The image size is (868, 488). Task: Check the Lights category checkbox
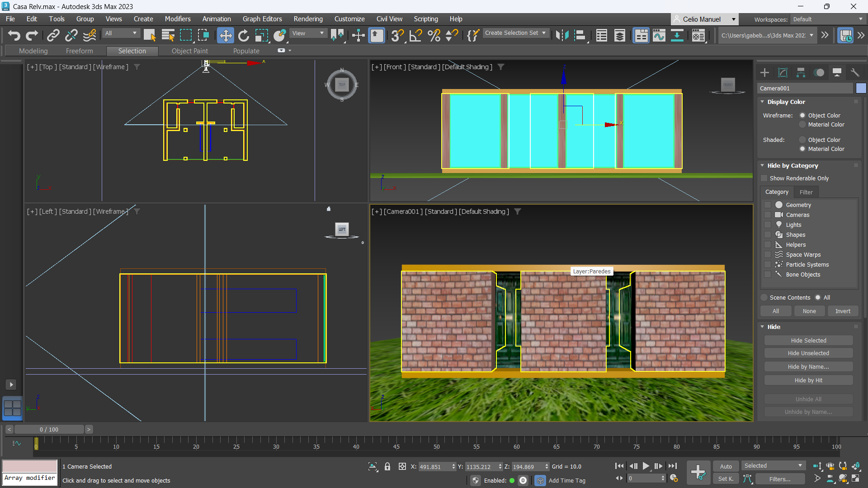coord(768,225)
